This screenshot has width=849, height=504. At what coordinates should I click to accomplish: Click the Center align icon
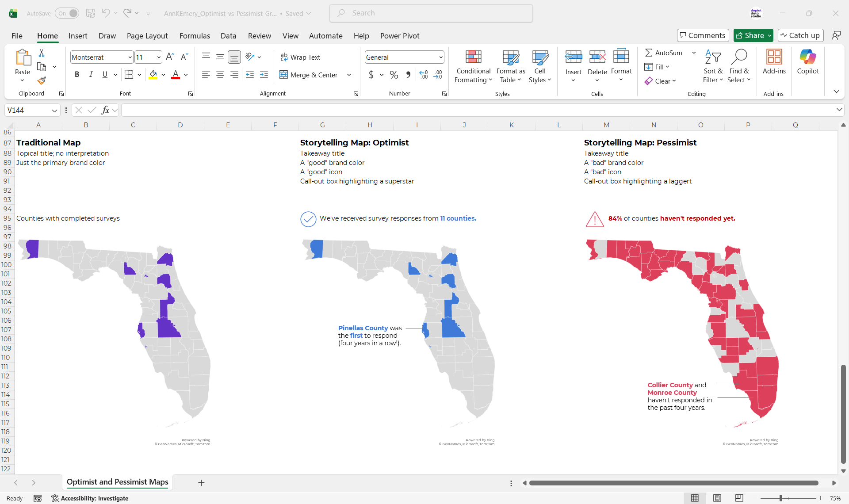pos(220,75)
